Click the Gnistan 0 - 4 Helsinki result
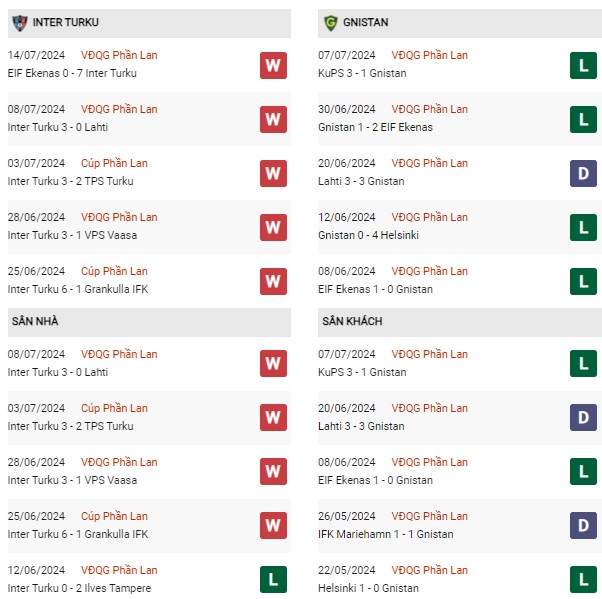 368,235
